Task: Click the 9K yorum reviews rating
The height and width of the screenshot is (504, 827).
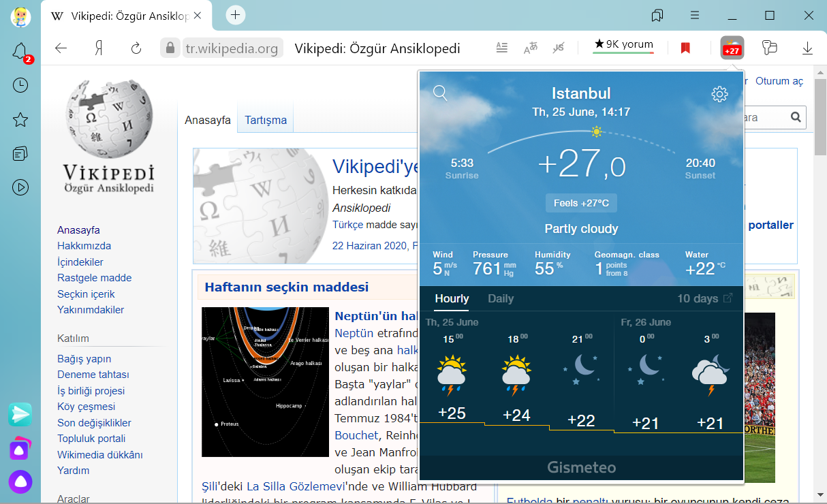Action: tap(623, 45)
